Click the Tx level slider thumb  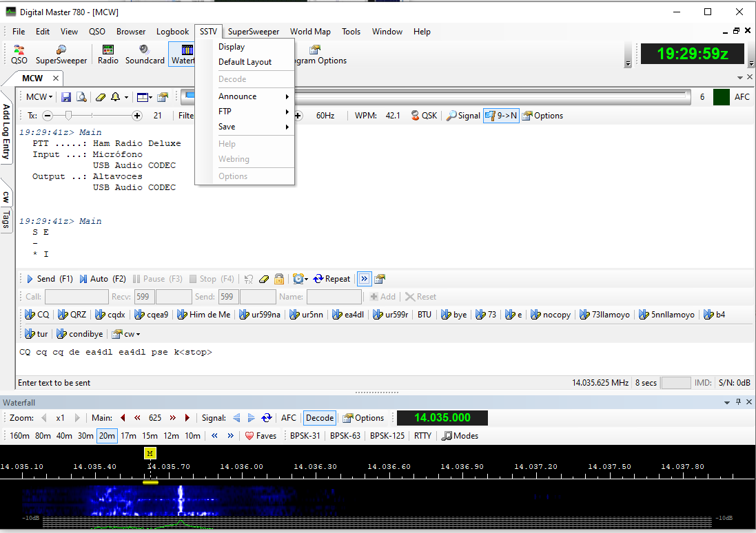coord(68,116)
